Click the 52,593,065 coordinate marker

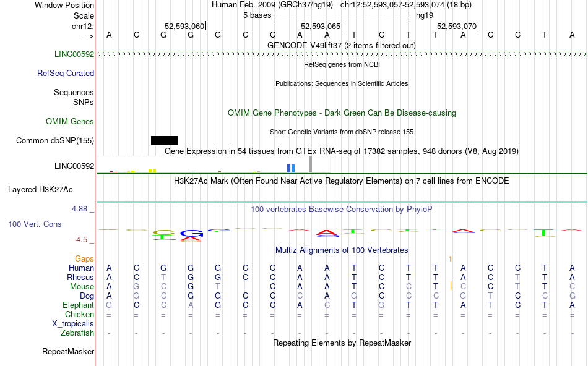point(321,26)
